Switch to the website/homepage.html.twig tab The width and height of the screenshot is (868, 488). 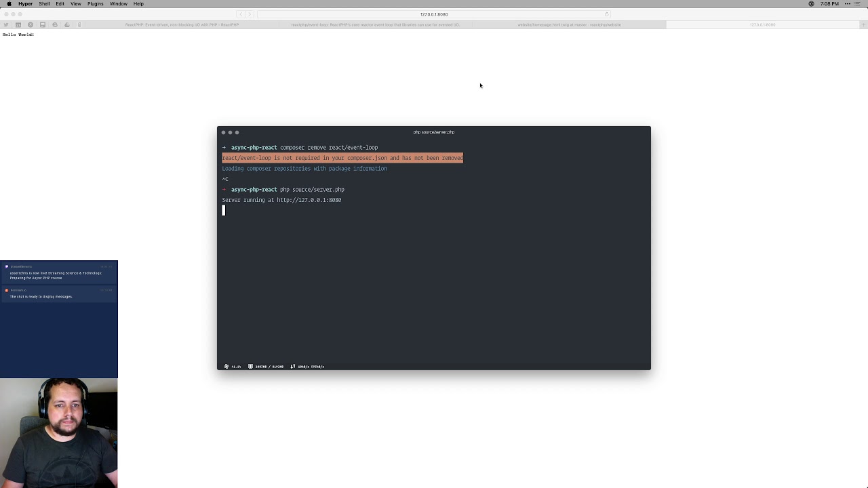569,24
